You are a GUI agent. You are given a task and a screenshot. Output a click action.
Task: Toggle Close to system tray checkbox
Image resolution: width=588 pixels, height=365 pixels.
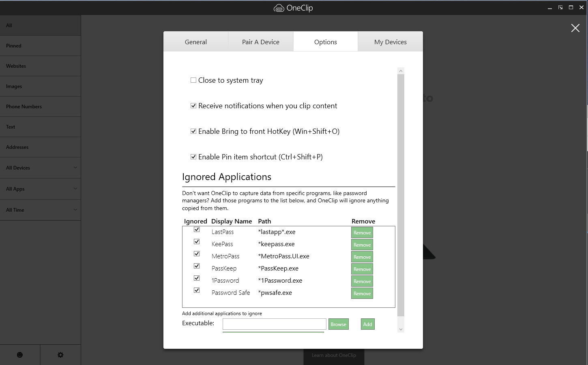(193, 80)
